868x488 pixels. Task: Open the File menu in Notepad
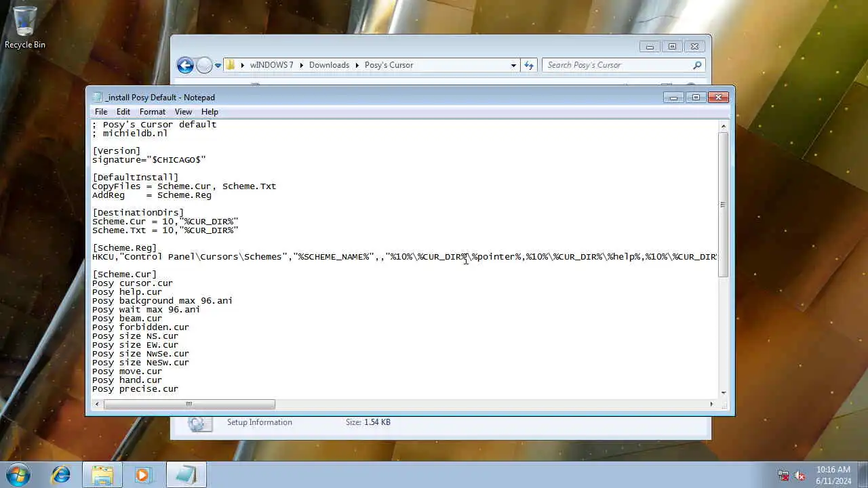(x=101, y=112)
